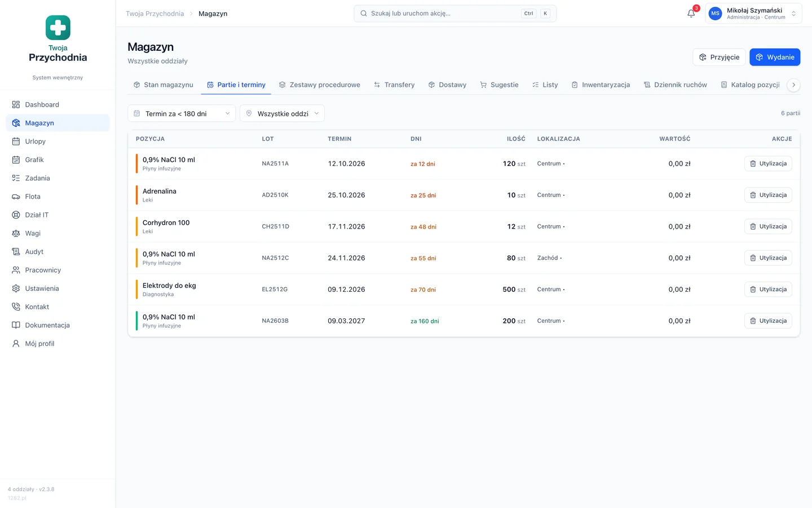Click Utylizacja for Corhydron 100 batch
The height and width of the screenshot is (508, 812).
pyautogui.click(x=768, y=226)
